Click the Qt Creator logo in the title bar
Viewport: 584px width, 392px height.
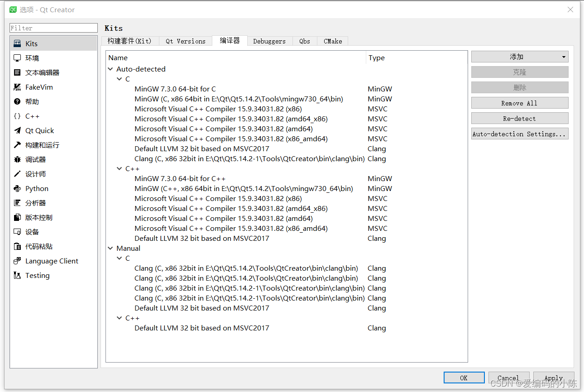13,10
